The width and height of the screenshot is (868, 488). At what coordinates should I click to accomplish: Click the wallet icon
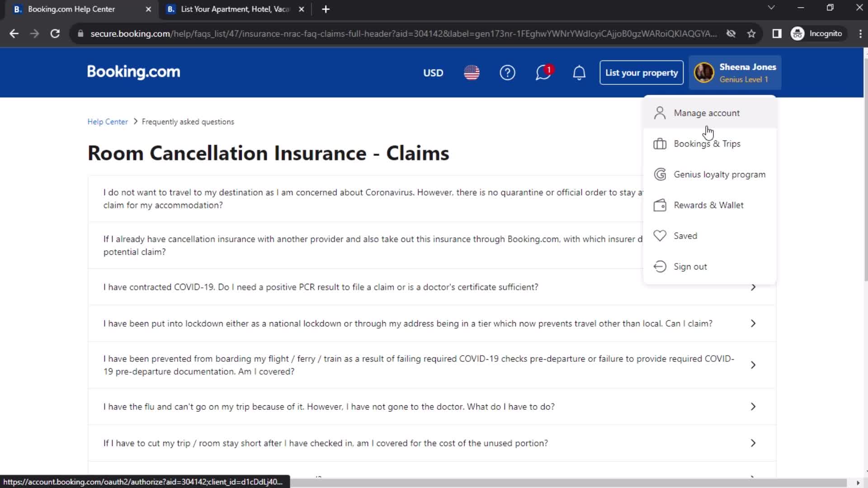[660, 205]
